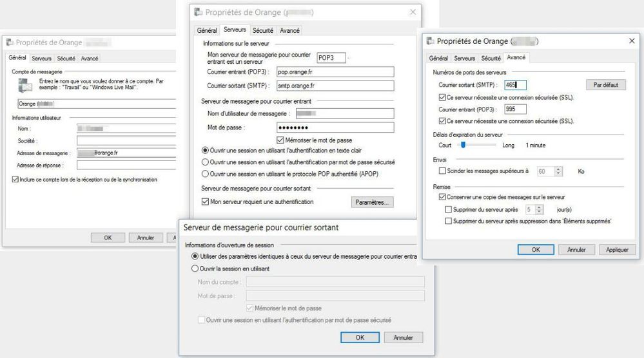Image resolution: width=644 pixels, height=358 pixels.
Task: Toggle Mémoriser le mot de passe checkbox
Action: (280, 140)
